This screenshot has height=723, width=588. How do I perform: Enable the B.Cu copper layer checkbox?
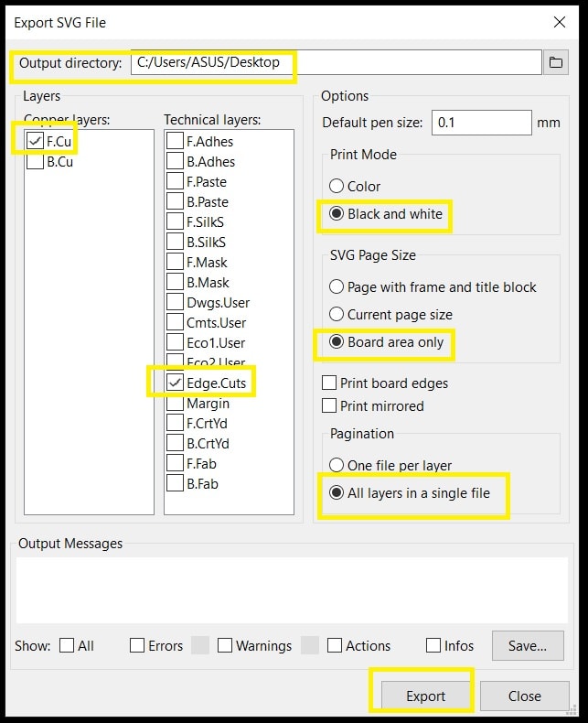click(x=36, y=162)
